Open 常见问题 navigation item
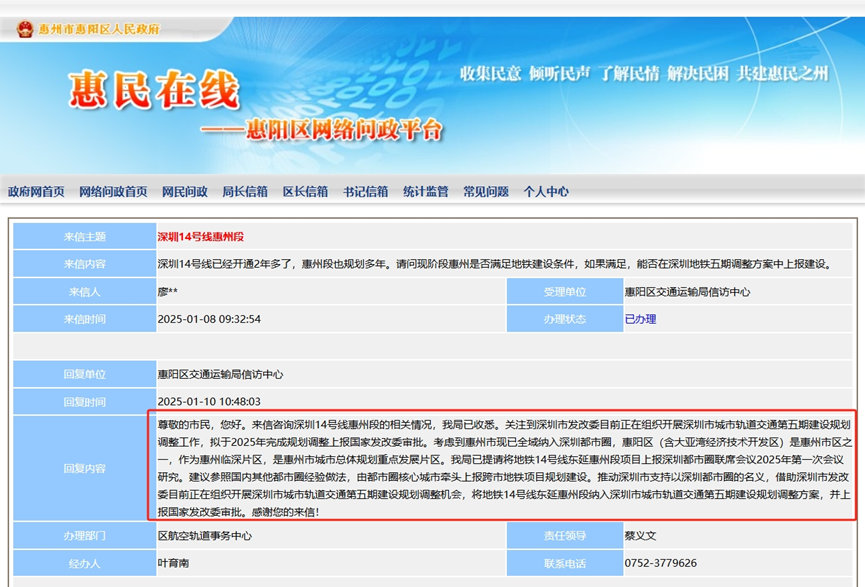865x587 pixels. (x=485, y=191)
